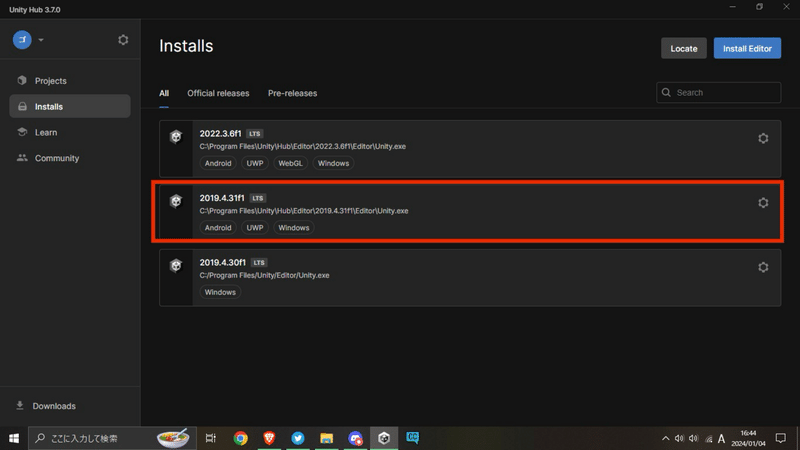Click LTS badge on 2019.4.30f1
Screen dimensions: 800x450
[x=259, y=263]
